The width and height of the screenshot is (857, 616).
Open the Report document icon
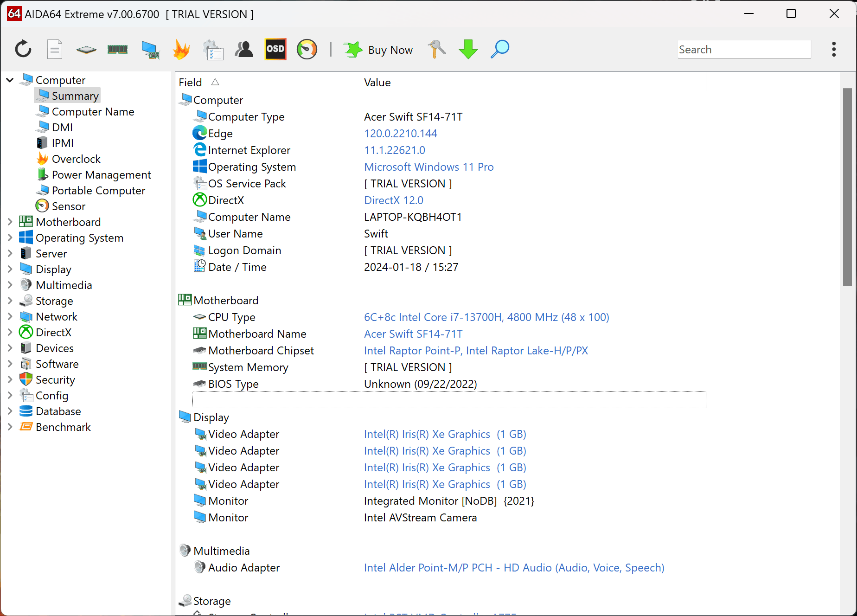tap(55, 49)
